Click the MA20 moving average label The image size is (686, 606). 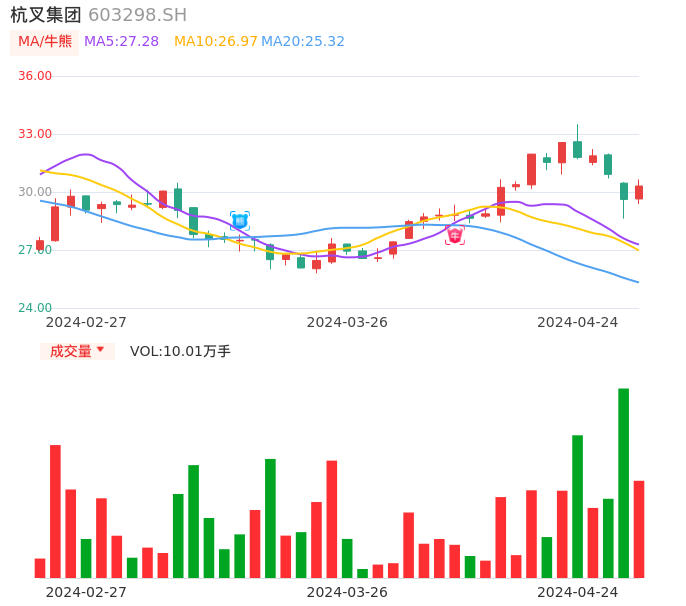(303, 42)
